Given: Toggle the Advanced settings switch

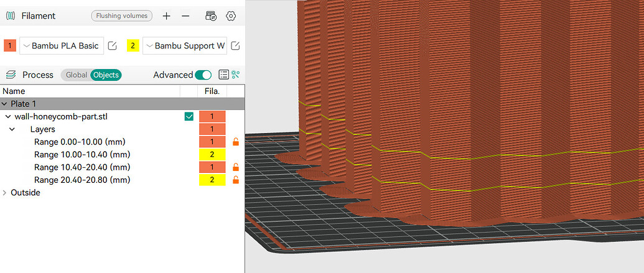Looking at the screenshot, I should [x=203, y=75].
